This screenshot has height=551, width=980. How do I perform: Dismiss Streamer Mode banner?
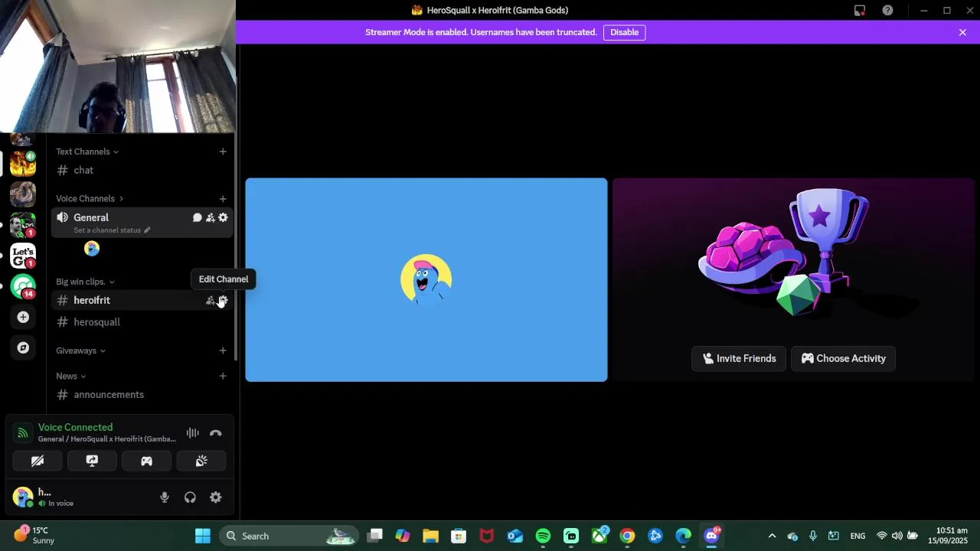(962, 32)
